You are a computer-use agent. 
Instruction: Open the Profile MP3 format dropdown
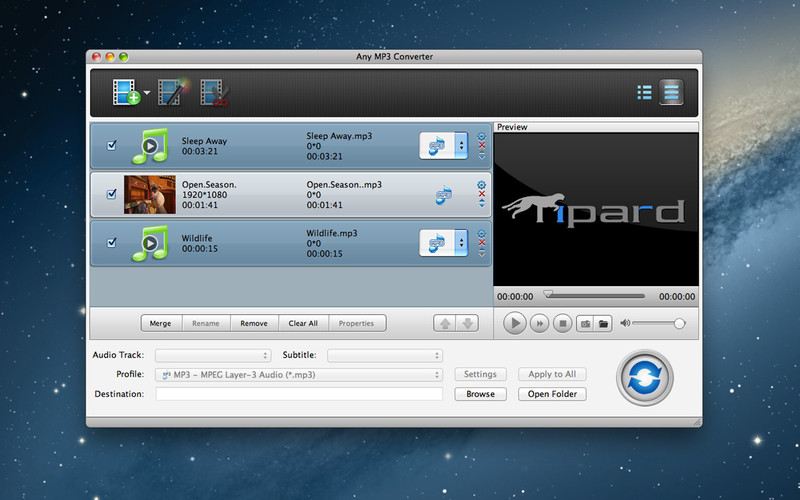coord(299,375)
